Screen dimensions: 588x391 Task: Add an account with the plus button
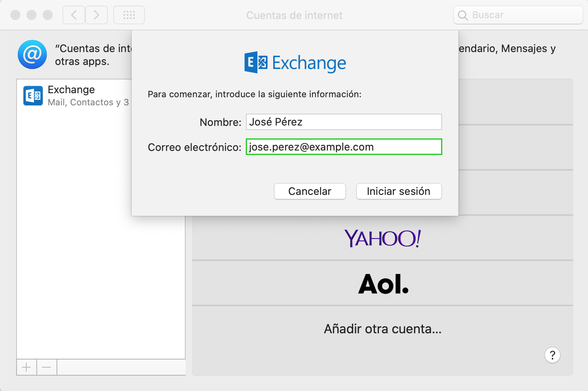(27, 367)
